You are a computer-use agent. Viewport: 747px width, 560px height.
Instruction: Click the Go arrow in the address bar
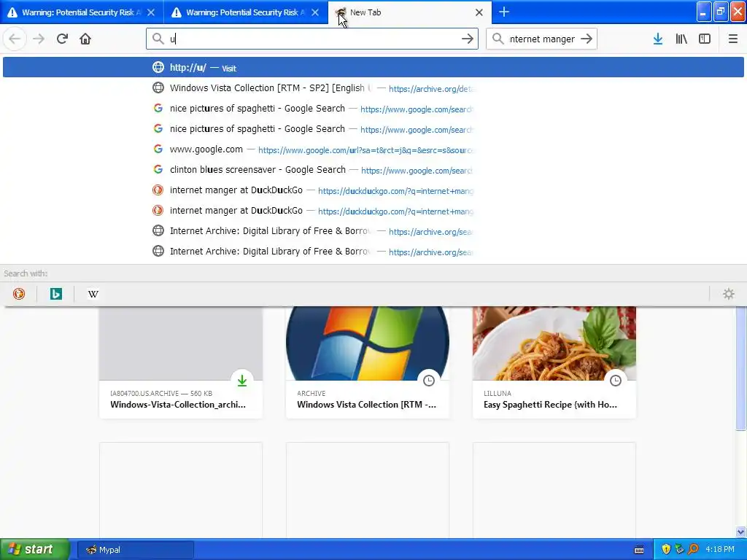click(x=468, y=39)
